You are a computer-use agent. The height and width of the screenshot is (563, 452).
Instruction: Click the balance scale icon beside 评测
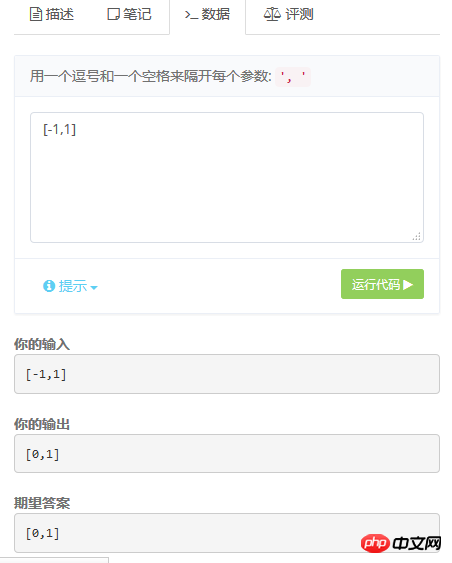(272, 14)
